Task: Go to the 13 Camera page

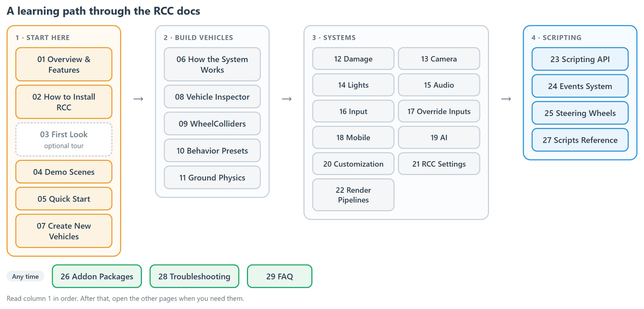Action: pos(439,59)
